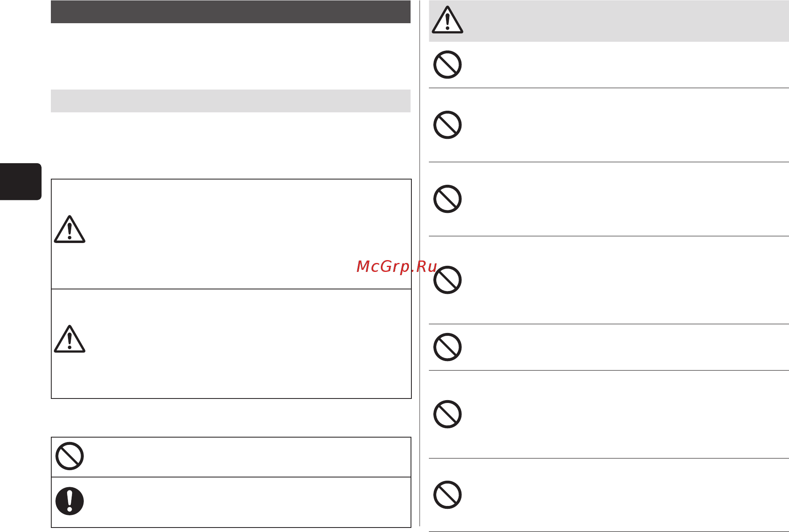Click the last prohibition symbol in the right column
Image resolution: width=789 pixels, height=532 pixels.
(447, 495)
